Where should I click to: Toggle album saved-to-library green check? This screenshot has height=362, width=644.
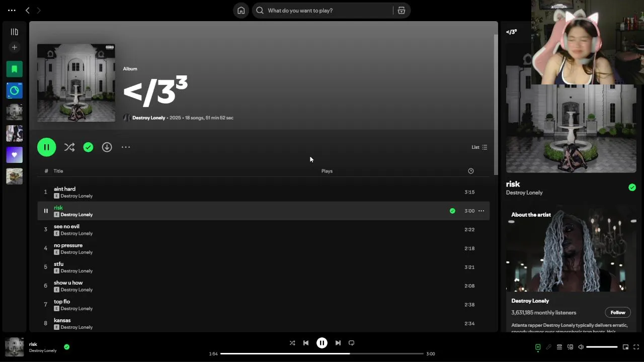pyautogui.click(x=88, y=147)
